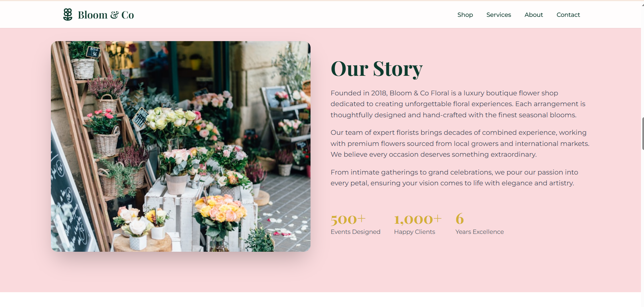Open the Services navigation link
The height and width of the screenshot is (307, 644).
[499, 15]
